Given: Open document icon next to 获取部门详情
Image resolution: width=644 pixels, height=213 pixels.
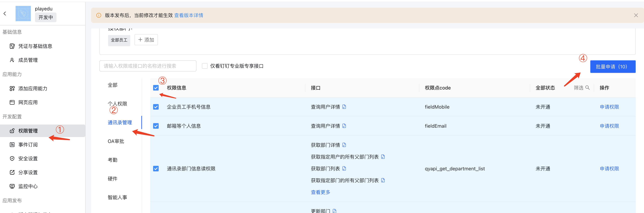Looking at the screenshot, I should click(344, 145).
